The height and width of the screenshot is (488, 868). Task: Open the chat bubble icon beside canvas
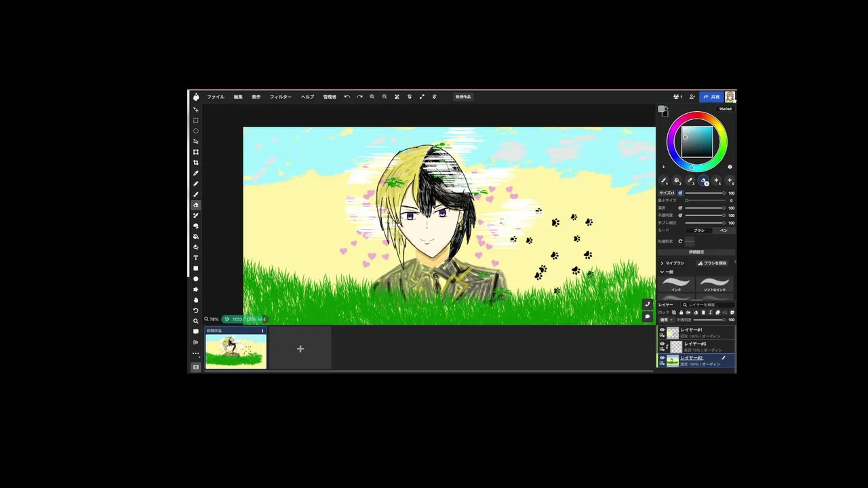[x=648, y=317]
